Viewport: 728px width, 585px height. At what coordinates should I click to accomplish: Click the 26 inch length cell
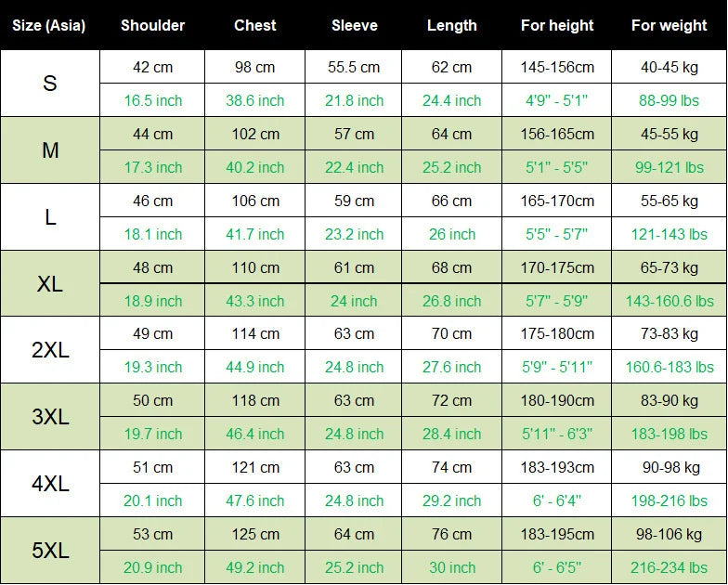[x=451, y=234]
